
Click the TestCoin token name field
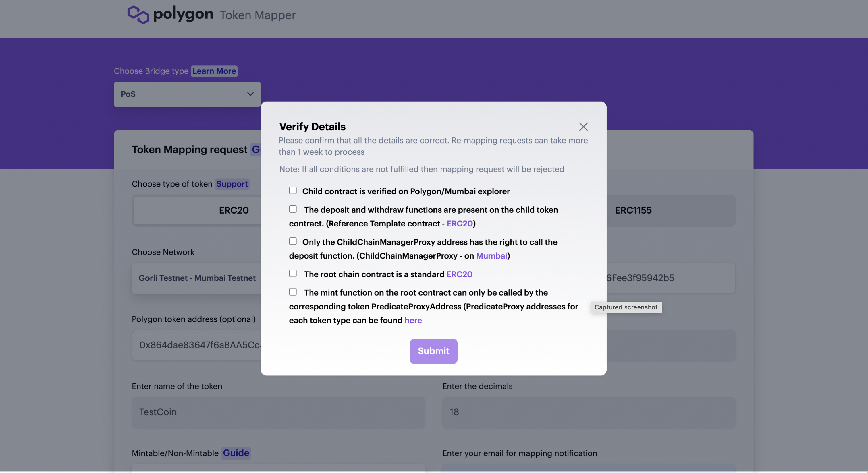pyautogui.click(x=278, y=412)
